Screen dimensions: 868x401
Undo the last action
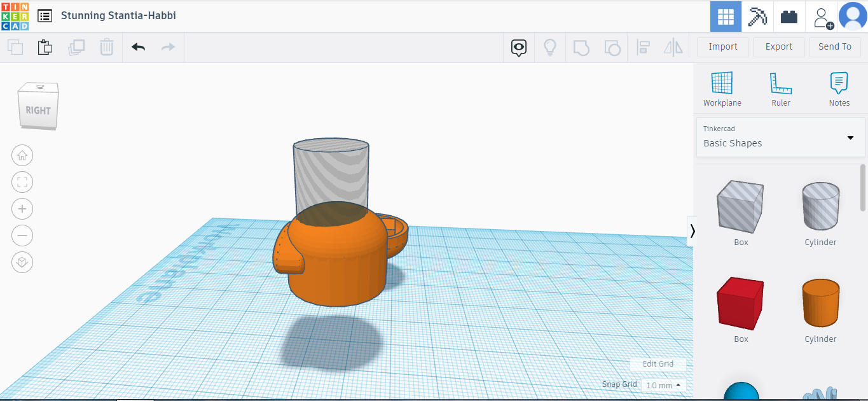pyautogui.click(x=138, y=47)
